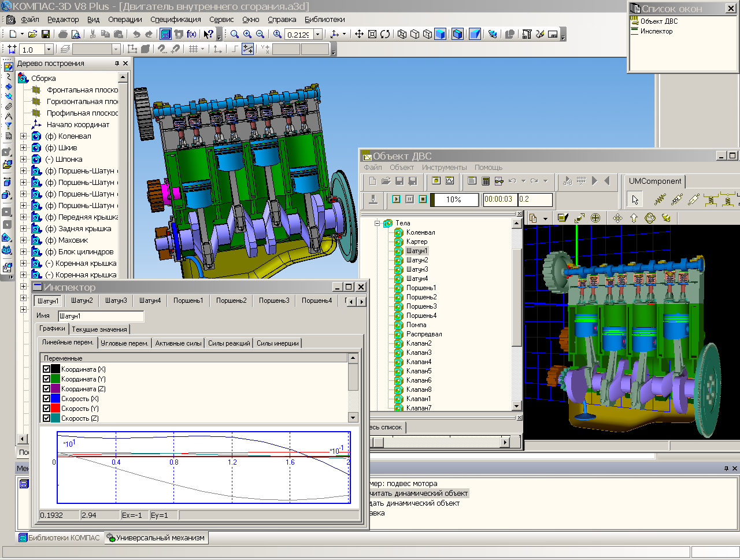
Task: Save the document with the floppy disk icon
Action: (x=46, y=34)
